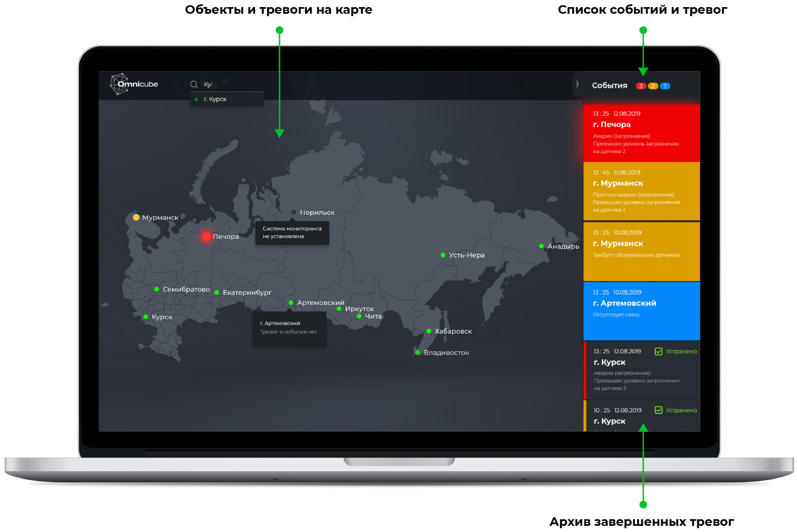Filter by blue info count badge

[665, 86]
